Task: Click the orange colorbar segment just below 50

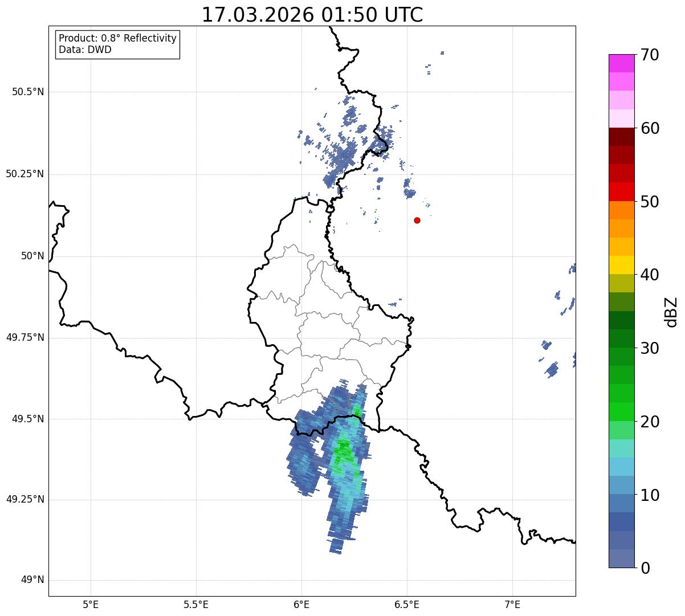Action: [621, 210]
